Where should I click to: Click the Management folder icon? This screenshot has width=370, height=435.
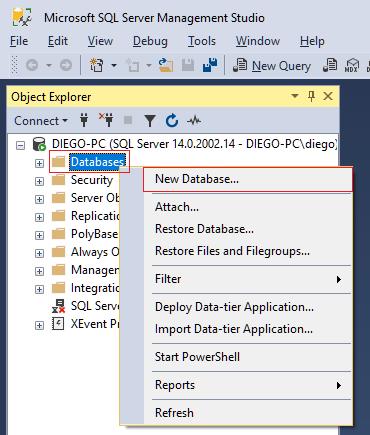coord(58,270)
